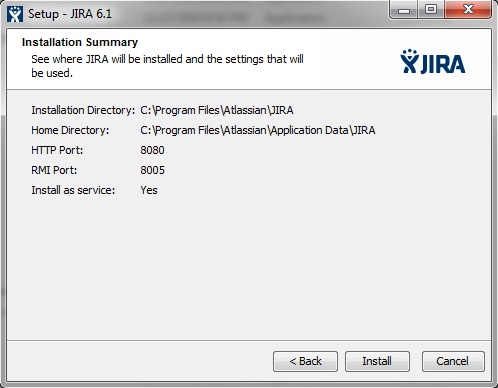The width and height of the screenshot is (498, 388).
Task: Close the Setup - JIRA 6.1 window
Action: (468, 9)
